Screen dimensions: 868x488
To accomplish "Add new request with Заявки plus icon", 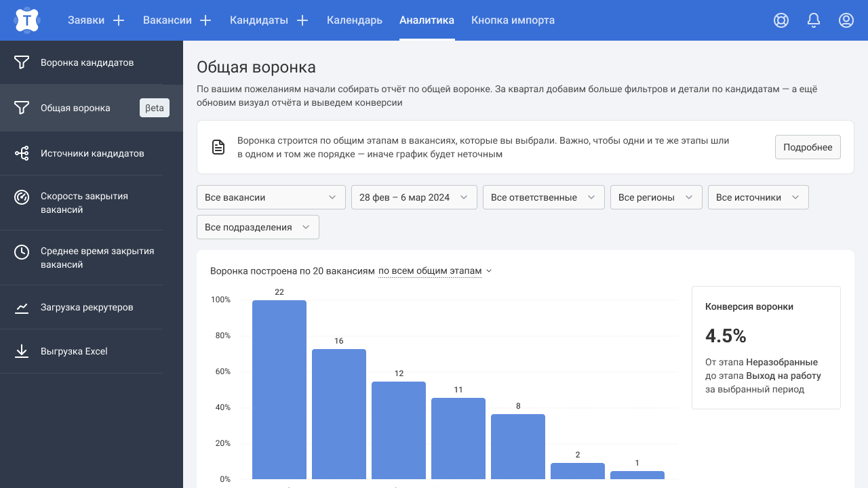I will pos(119,20).
